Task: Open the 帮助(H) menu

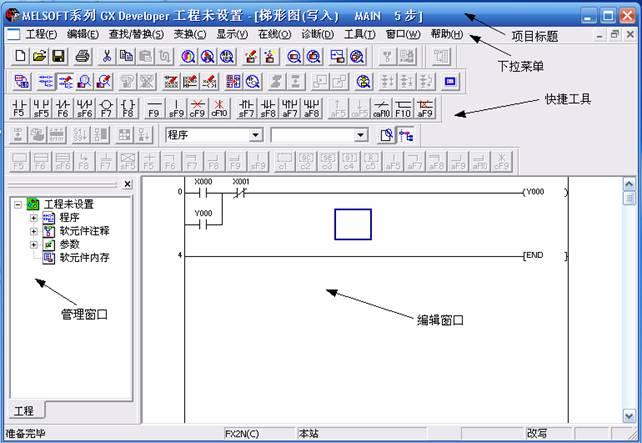Action: pyautogui.click(x=447, y=34)
